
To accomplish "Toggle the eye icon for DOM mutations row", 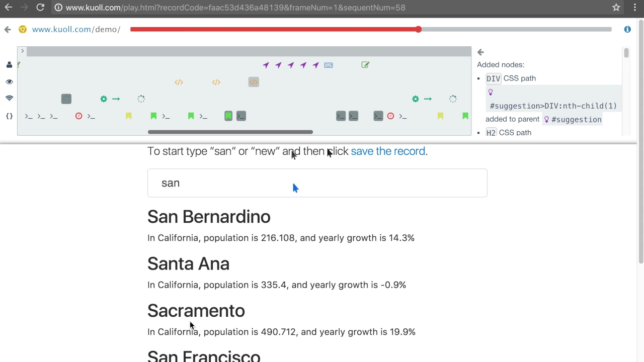I will 9,81.
